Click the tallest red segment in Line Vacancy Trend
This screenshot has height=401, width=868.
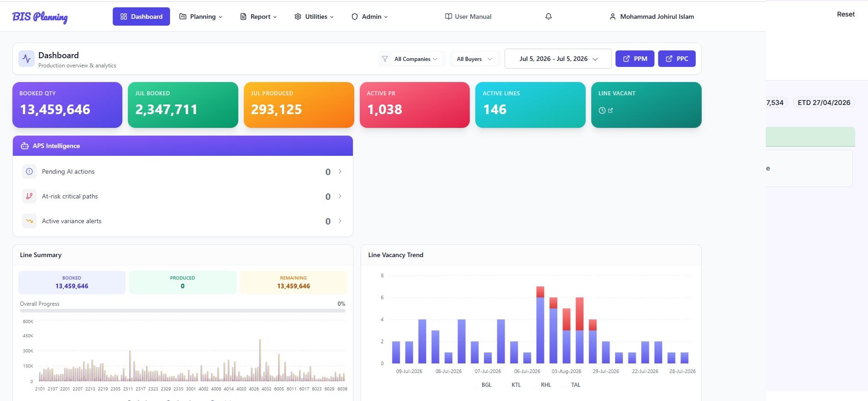tap(579, 314)
